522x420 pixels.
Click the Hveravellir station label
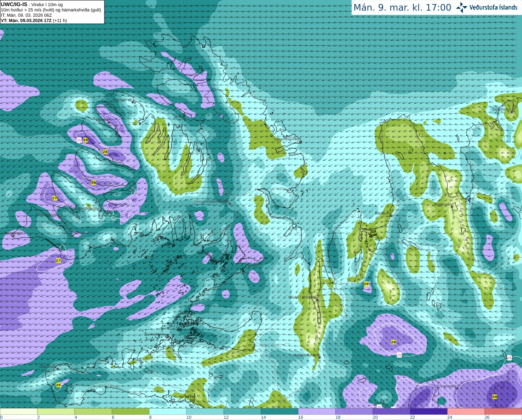coord(447,386)
